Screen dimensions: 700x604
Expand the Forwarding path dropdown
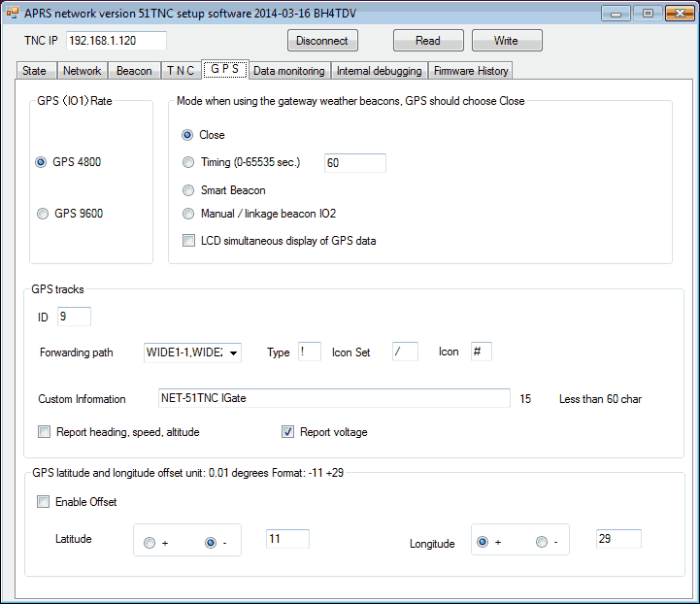234,352
